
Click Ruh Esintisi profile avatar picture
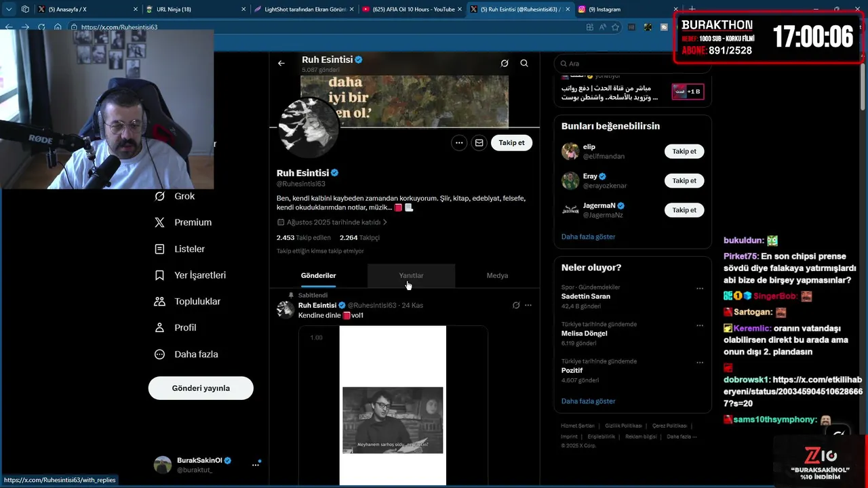coord(309,127)
